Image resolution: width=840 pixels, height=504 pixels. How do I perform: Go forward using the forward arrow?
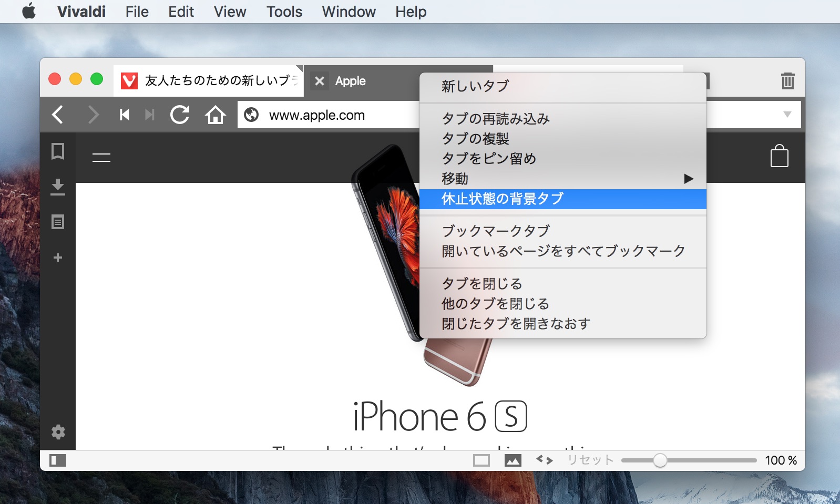point(93,115)
